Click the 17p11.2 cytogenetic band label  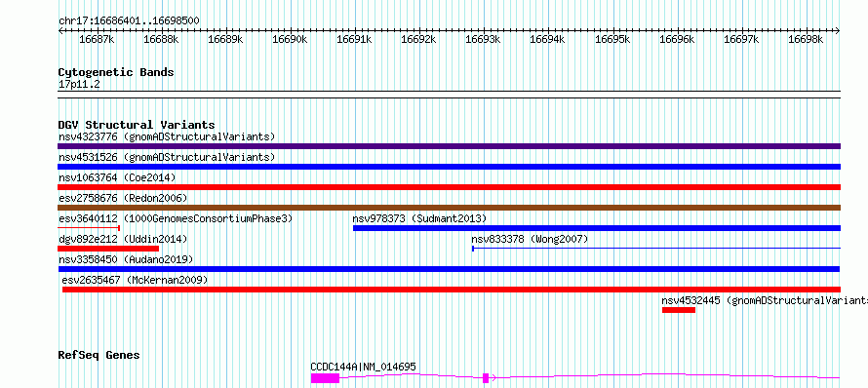tap(79, 85)
